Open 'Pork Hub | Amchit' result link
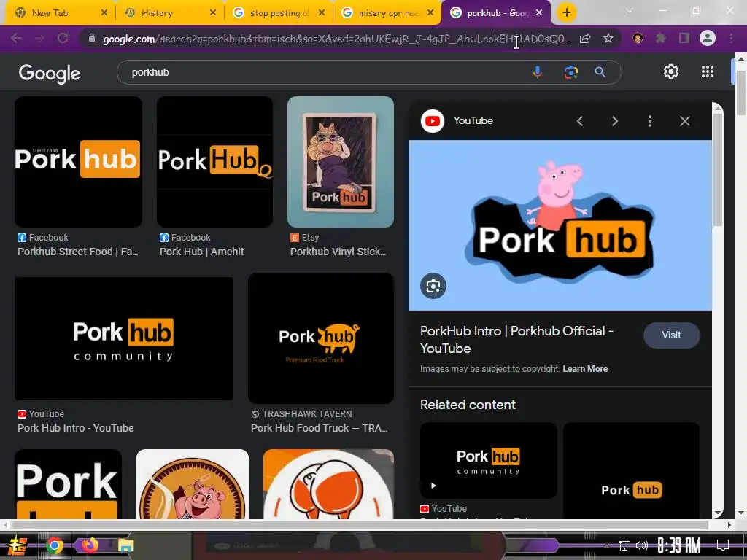 pyautogui.click(x=201, y=252)
